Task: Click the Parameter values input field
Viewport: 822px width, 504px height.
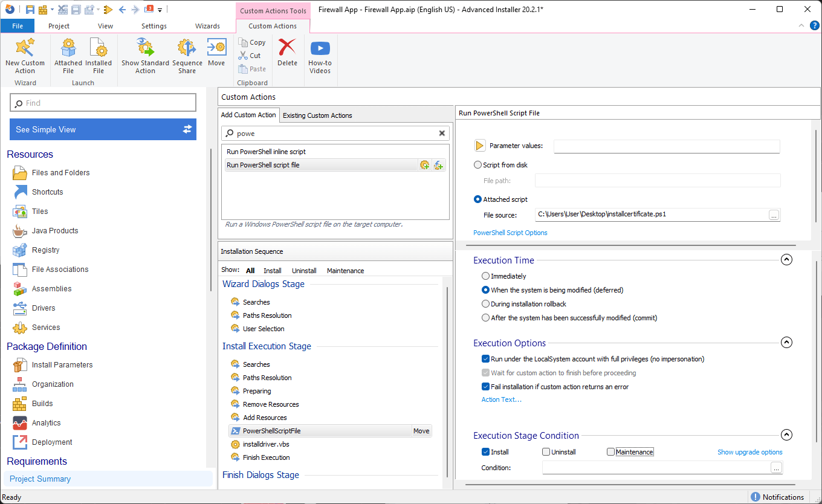Action: point(667,146)
